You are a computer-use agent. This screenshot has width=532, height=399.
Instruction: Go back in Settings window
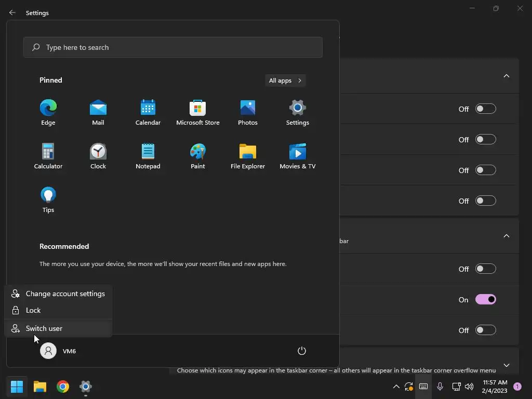tap(12, 12)
